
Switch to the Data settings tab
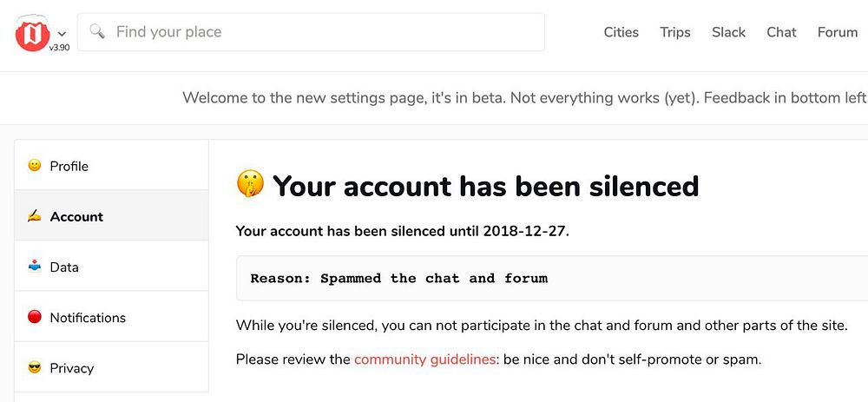(x=64, y=267)
